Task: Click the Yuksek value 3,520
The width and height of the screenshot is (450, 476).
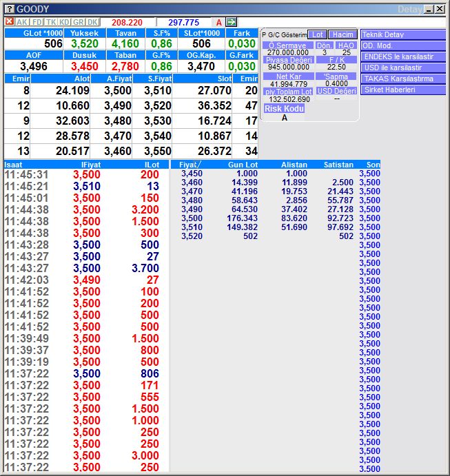Action: pos(85,43)
